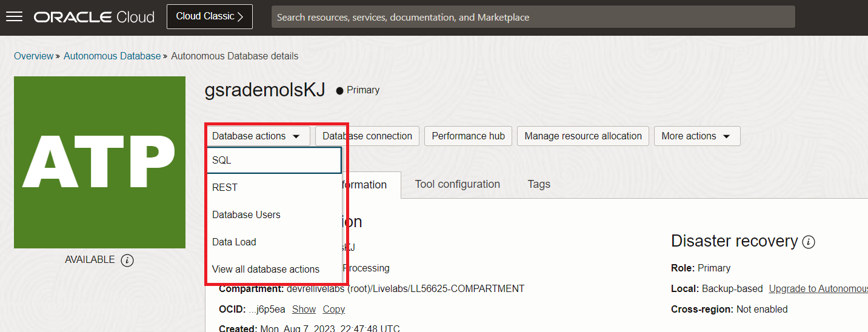The width and height of the screenshot is (868, 332).
Task: Click the Primary role indicator
Action: click(358, 90)
